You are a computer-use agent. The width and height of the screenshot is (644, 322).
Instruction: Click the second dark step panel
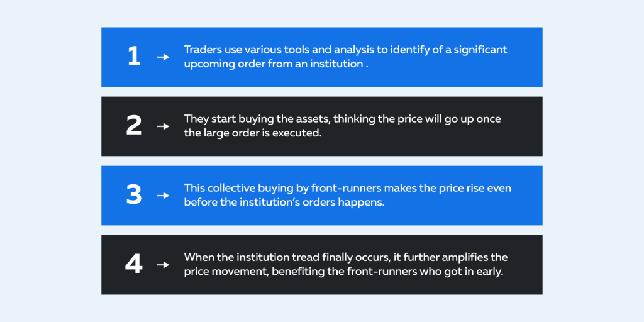pos(322,126)
